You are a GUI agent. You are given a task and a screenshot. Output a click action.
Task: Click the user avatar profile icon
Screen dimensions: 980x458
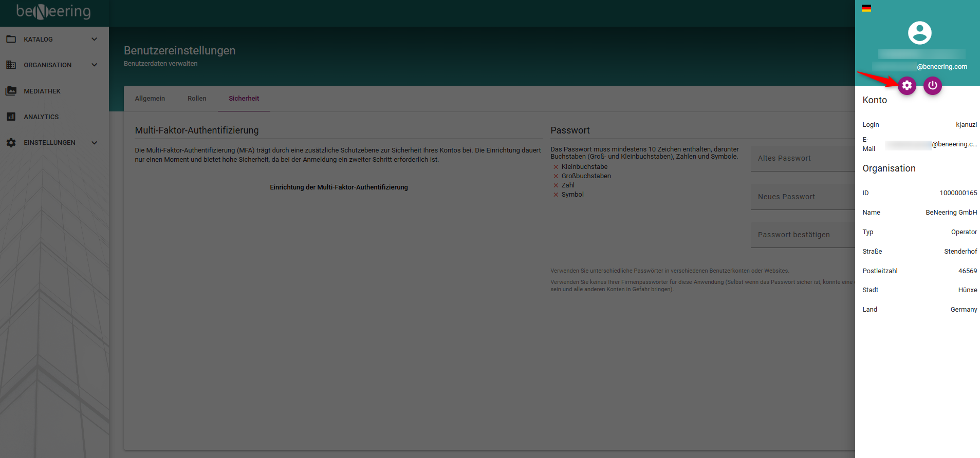click(919, 33)
